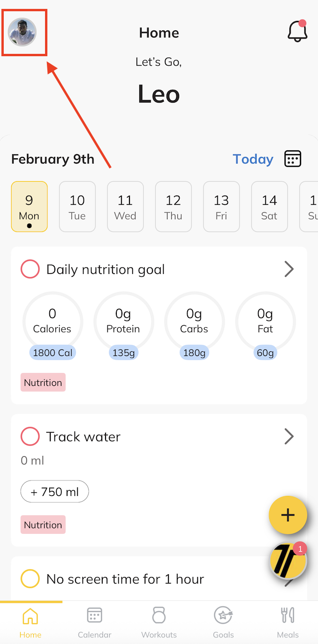The image size is (318, 644).
Task: Open the notifications bell
Action: point(297,31)
